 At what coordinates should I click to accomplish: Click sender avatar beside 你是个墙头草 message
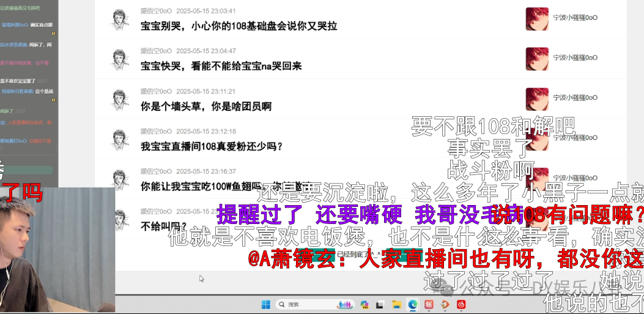coord(119,99)
